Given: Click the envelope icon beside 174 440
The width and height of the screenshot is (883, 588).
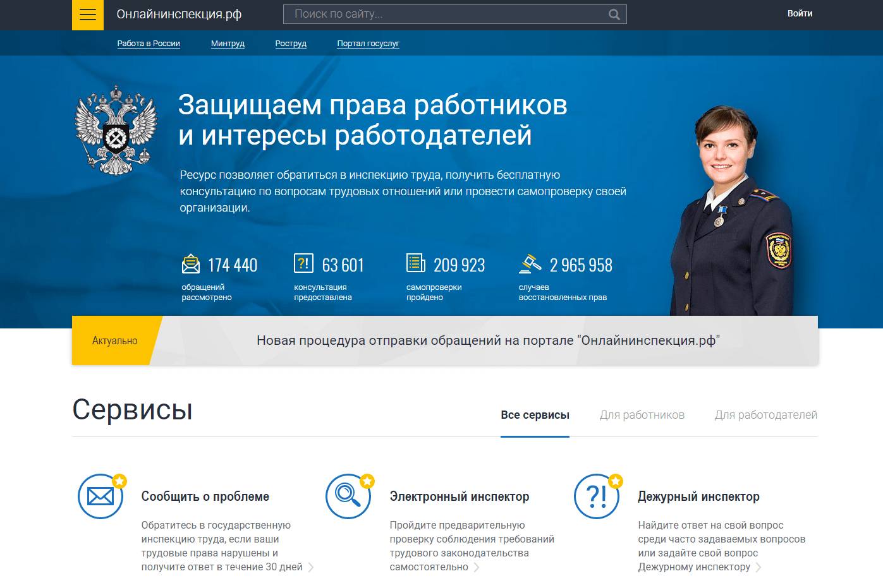Looking at the screenshot, I should [191, 263].
